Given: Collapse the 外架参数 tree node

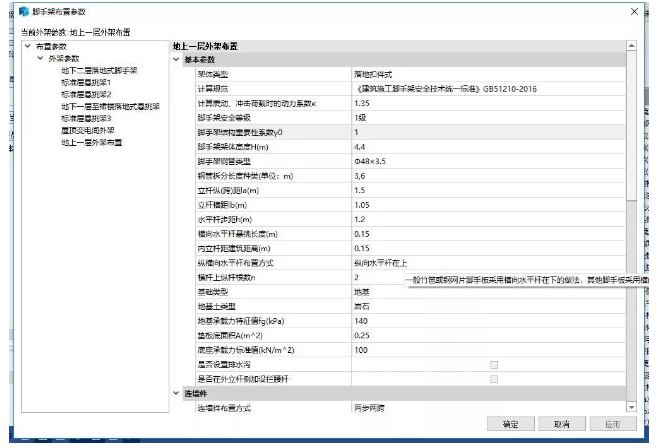Looking at the screenshot, I should pyautogui.click(x=40, y=59).
